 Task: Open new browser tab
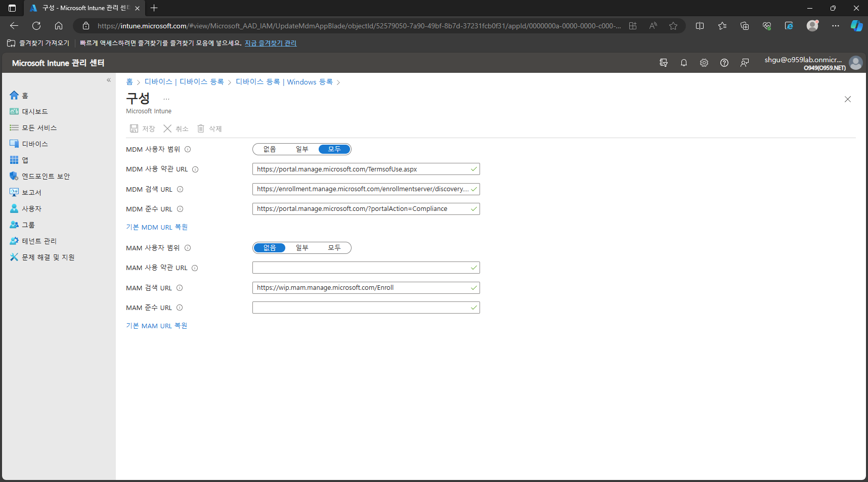[154, 8]
